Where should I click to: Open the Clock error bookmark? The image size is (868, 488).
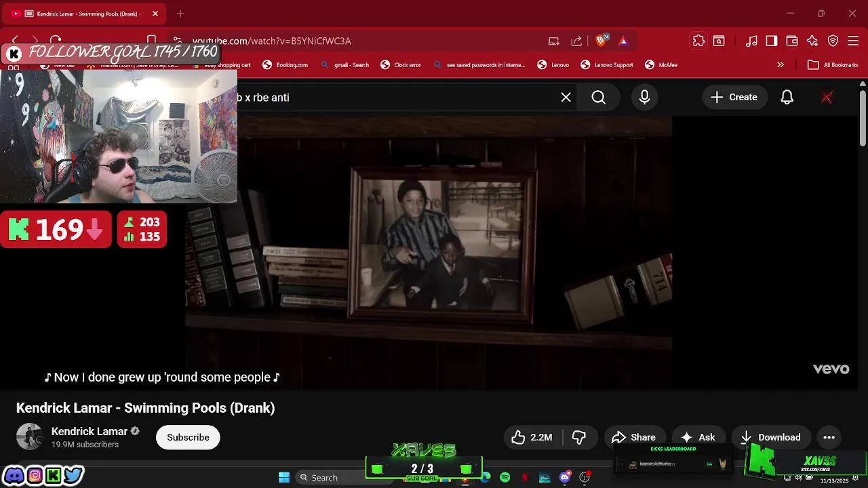[x=401, y=65]
